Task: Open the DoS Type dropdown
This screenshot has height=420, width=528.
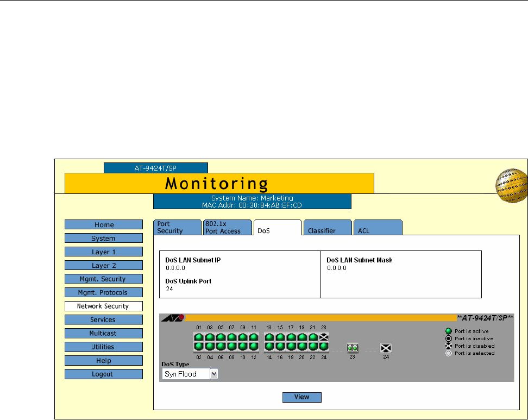Action: [213, 374]
